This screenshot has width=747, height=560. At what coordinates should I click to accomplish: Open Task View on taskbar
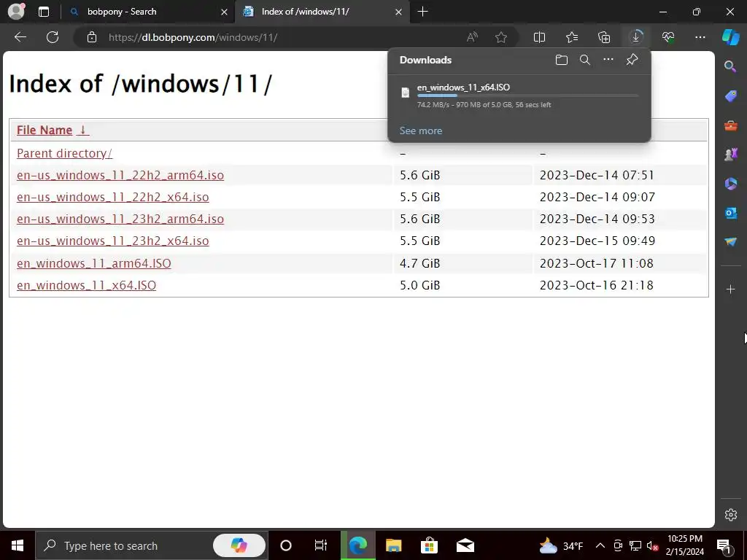(321, 545)
